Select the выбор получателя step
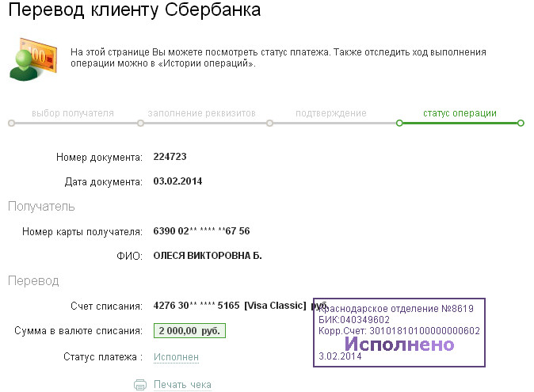 pos(73,113)
